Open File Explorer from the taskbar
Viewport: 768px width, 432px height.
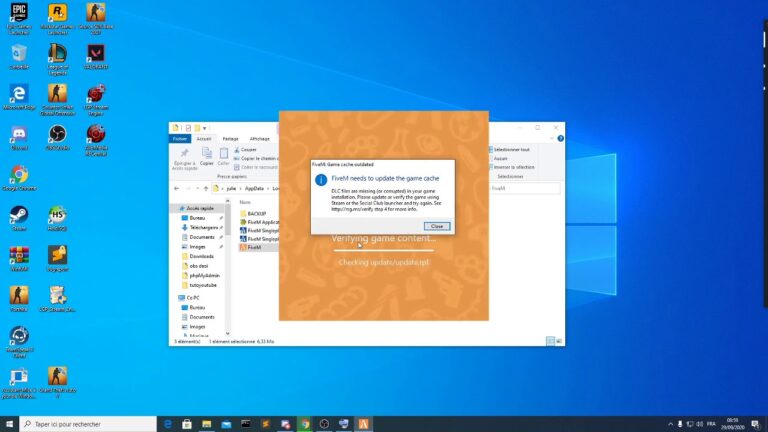click(206, 424)
